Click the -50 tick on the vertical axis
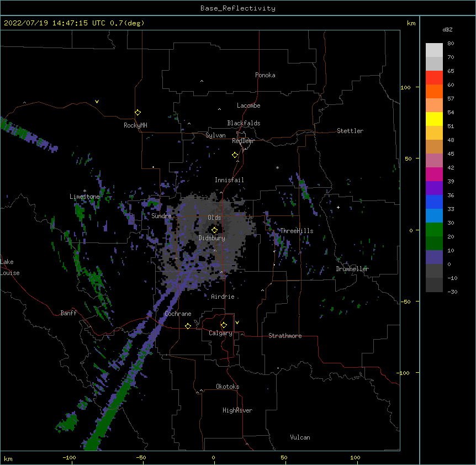Viewport: 476px width, 465px height. point(405,302)
